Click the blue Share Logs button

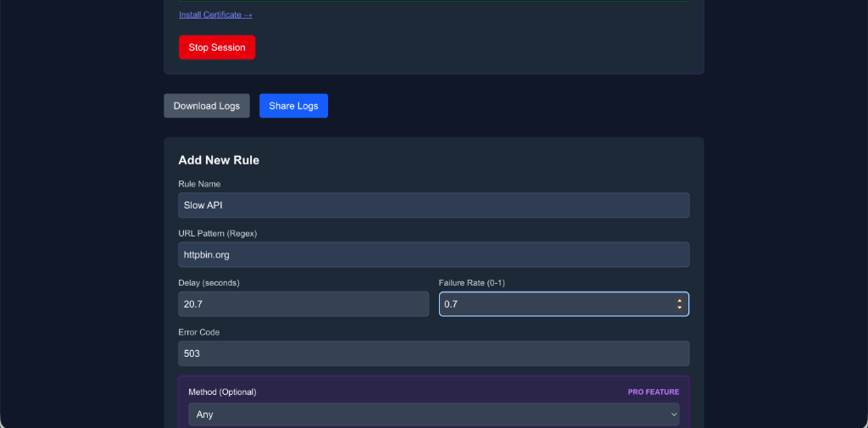pos(293,106)
